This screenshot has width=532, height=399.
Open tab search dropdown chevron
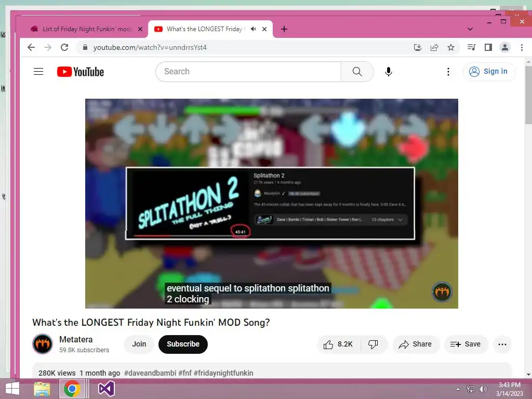[470, 29]
